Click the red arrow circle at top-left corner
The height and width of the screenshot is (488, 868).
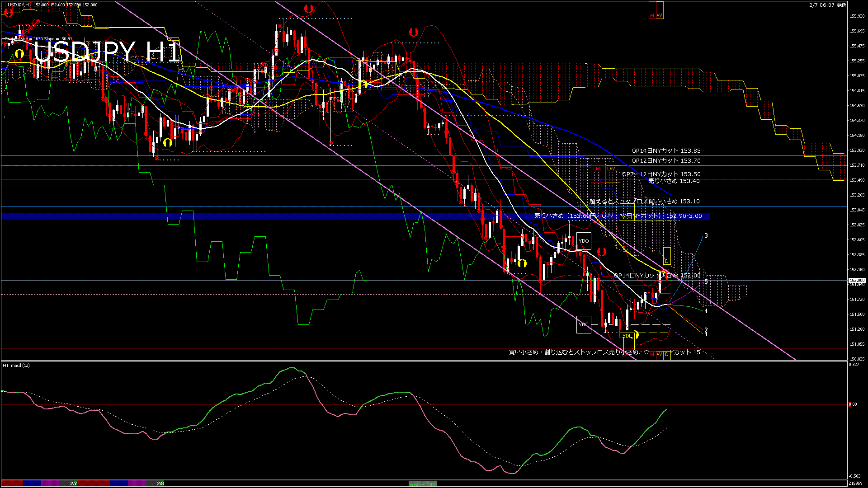(x=8, y=13)
